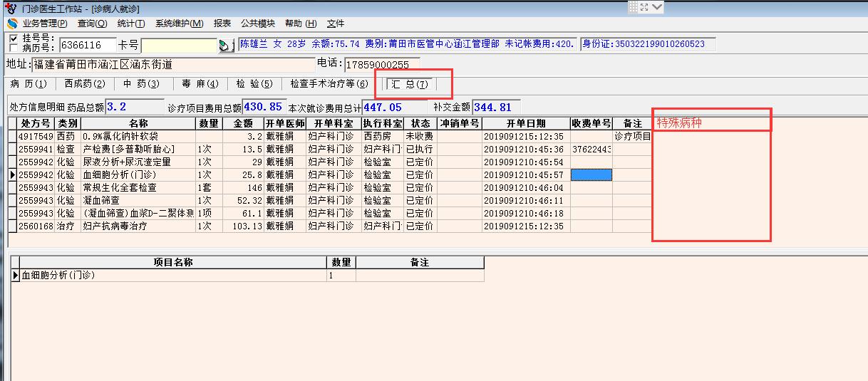
Task: Click amount cell 146
Action: click(x=243, y=187)
